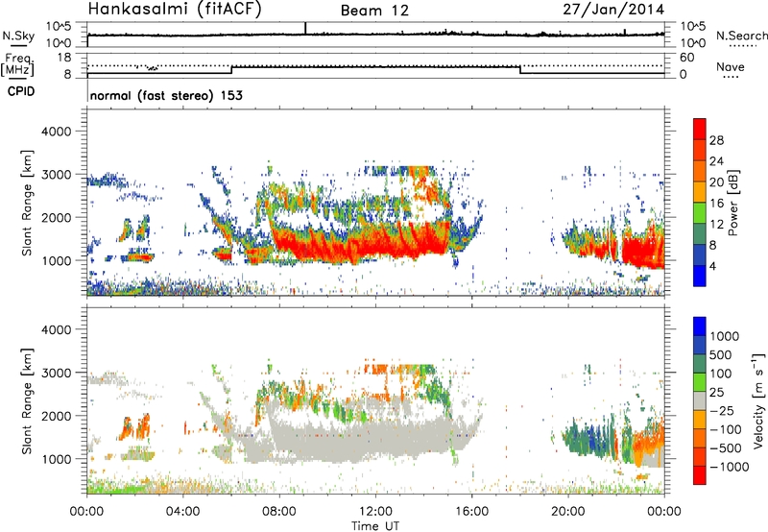Click the 'CPID' label
This screenshot has height=532, width=768.
(21, 91)
